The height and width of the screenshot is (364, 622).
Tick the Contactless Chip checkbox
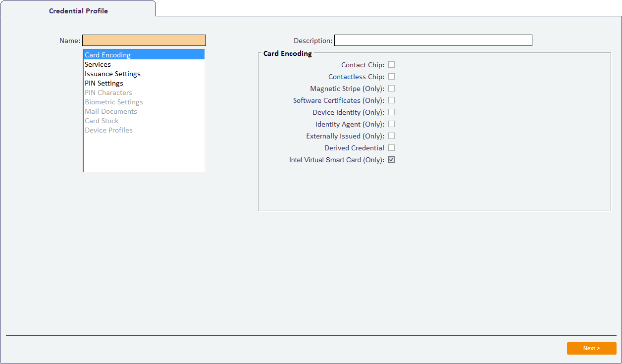391,77
